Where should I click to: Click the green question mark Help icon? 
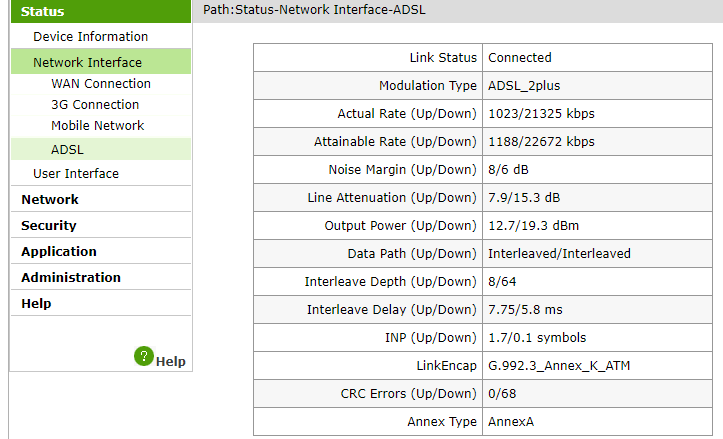click(x=144, y=356)
